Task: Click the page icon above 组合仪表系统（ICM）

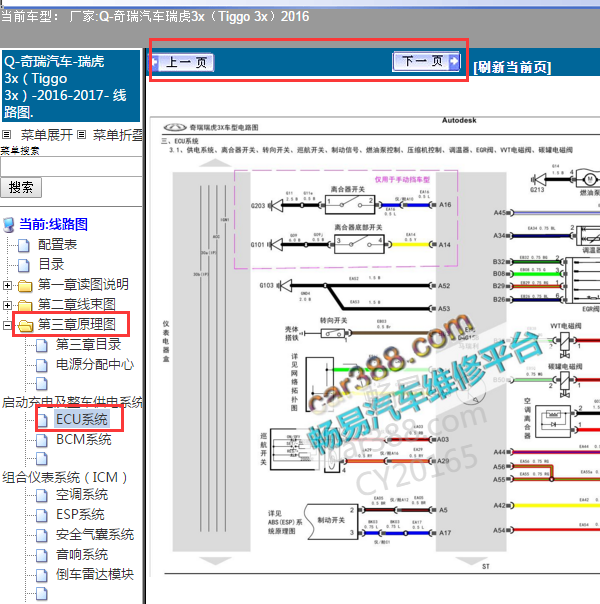Action: click(x=42, y=459)
